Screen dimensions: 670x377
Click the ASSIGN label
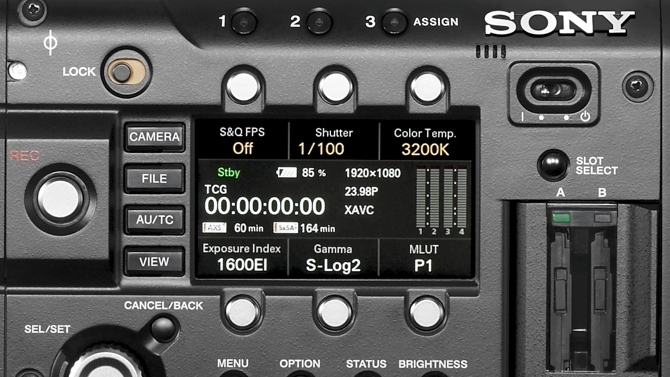pyautogui.click(x=436, y=22)
